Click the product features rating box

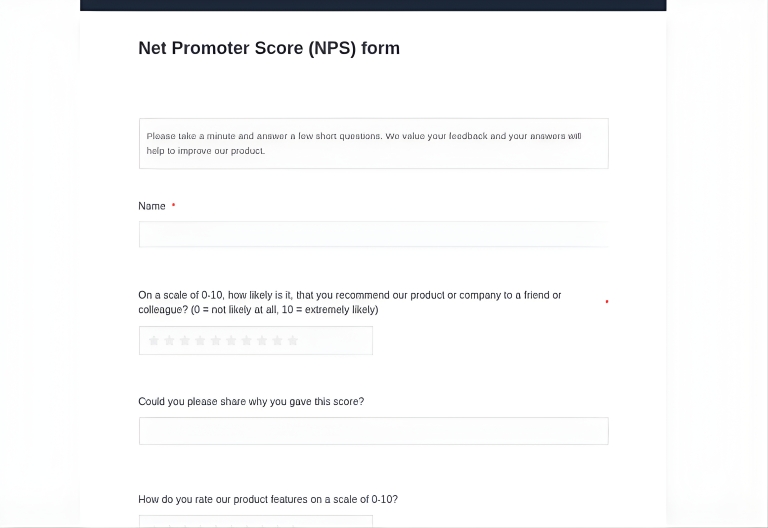click(255, 521)
